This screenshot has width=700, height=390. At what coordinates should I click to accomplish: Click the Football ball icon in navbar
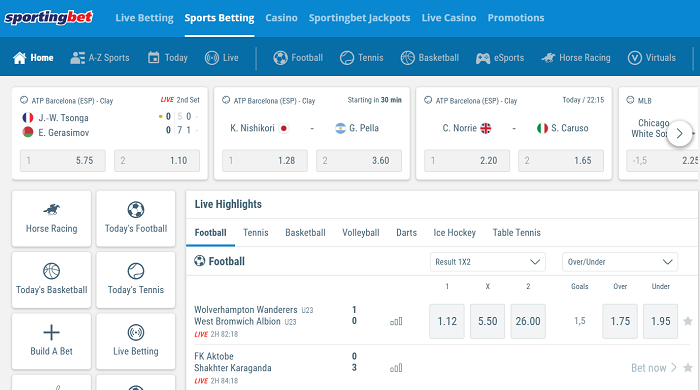tap(280, 58)
